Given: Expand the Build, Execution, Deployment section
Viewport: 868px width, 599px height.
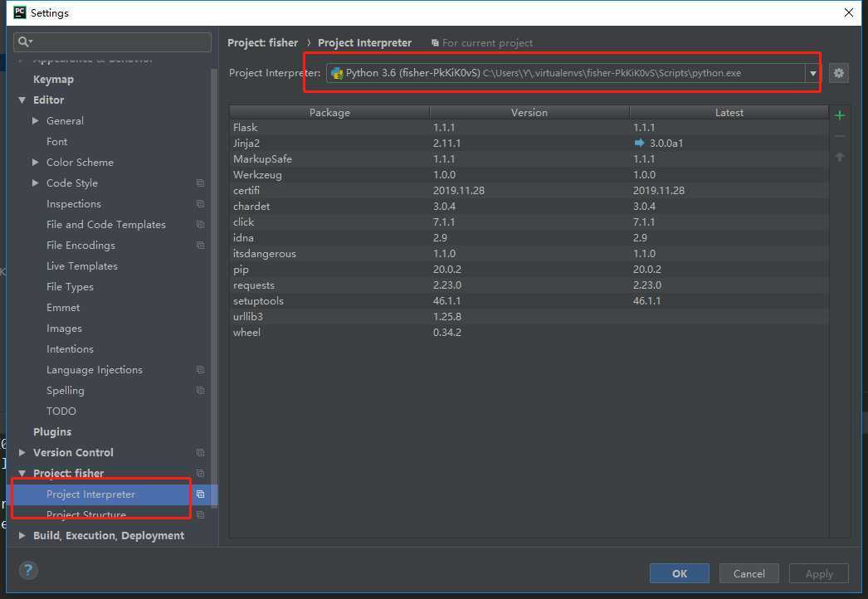Looking at the screenshot, I should (22, 536).
